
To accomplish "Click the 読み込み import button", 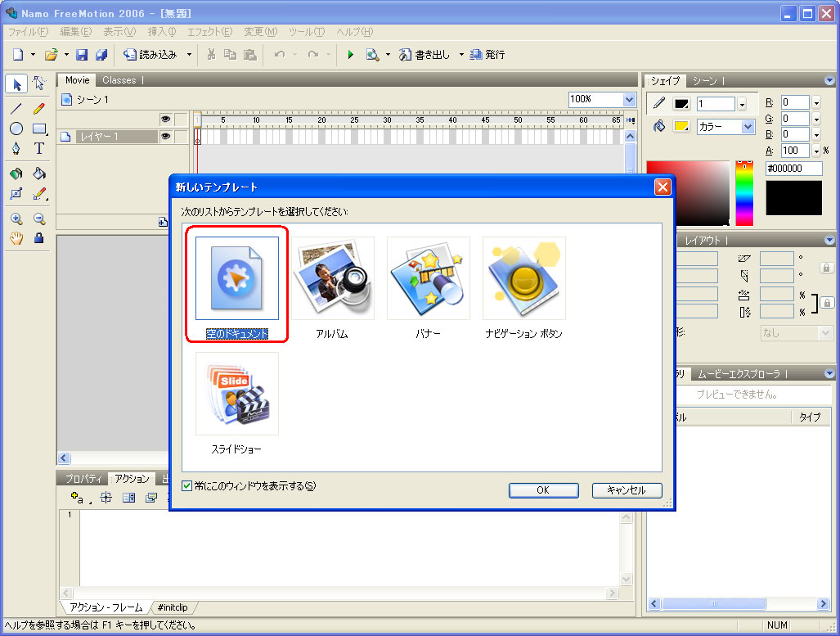I will (150, 55).
